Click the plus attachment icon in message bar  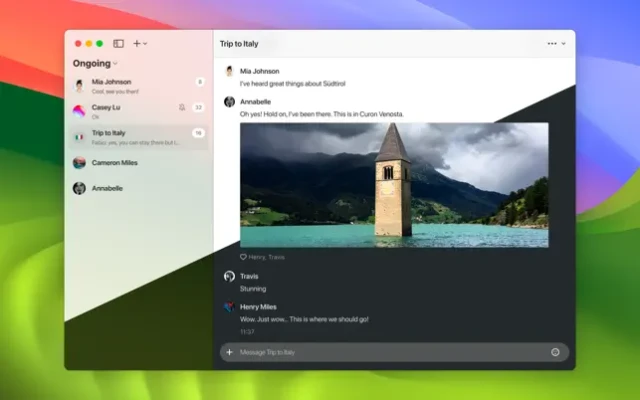(x=229, y=352)
